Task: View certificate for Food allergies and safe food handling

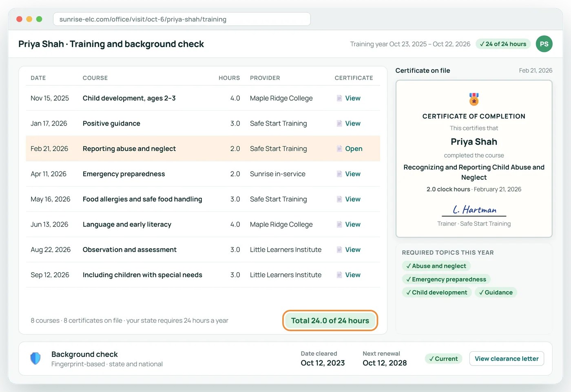Action: [x=353, y=199]
